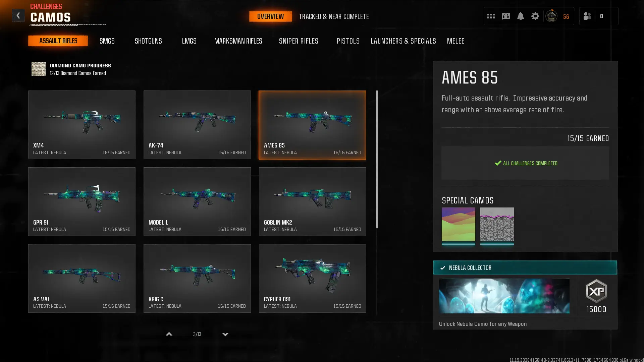Click the weapon list vertical scrollbar

point(377,160)
